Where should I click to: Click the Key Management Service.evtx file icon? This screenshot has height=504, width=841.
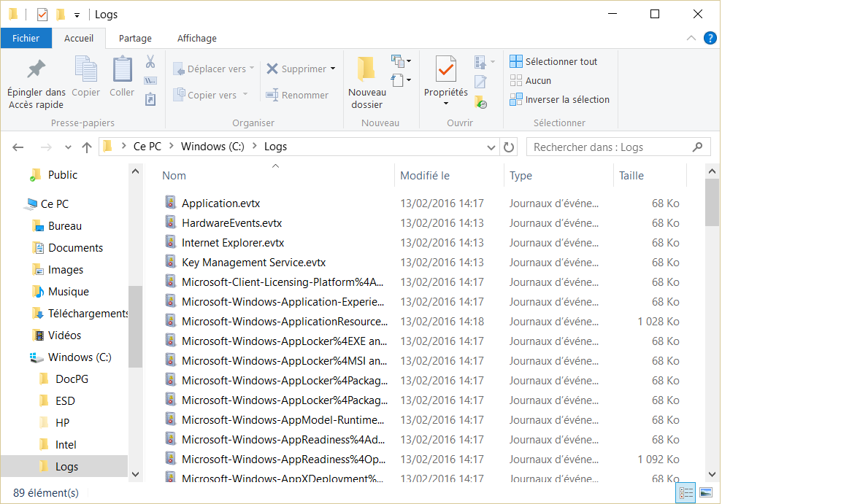pos(171,262)
